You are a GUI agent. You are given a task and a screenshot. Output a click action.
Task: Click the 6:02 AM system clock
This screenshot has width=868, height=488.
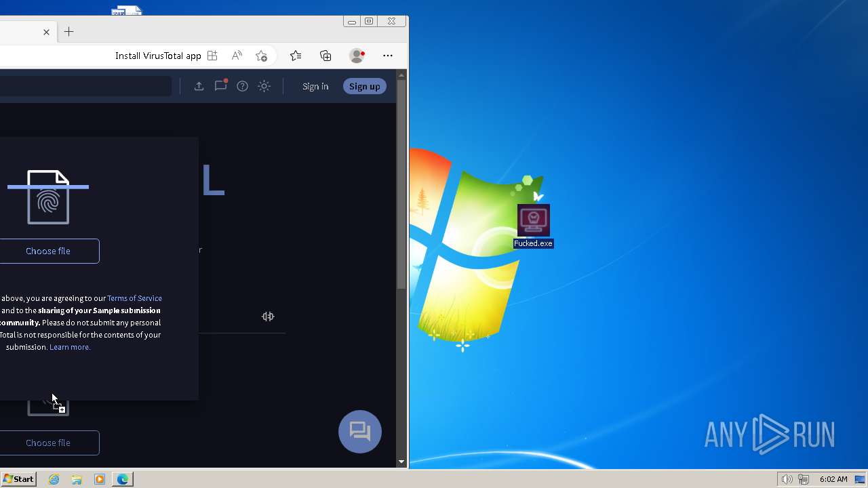(x=833, y=479)
